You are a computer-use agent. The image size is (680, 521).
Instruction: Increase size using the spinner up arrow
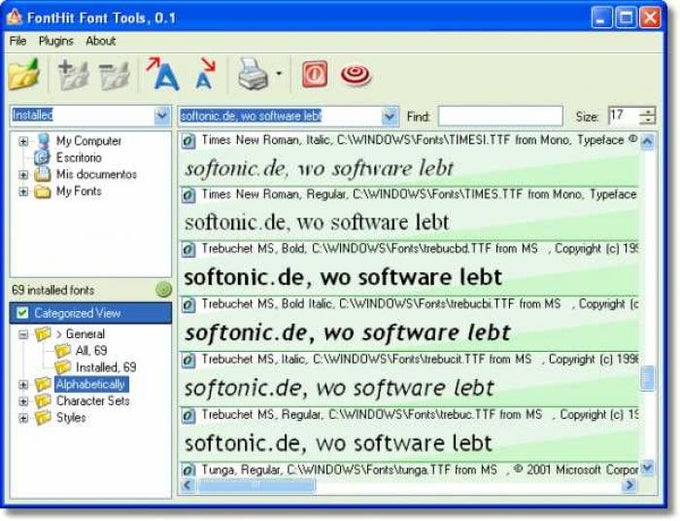tap(648, 111)
